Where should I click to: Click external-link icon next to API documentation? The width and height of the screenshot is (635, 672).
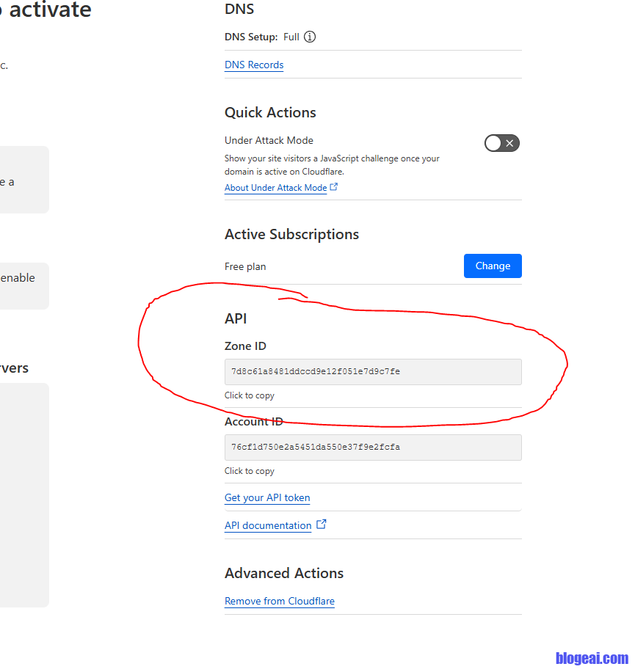pos(321,525)
